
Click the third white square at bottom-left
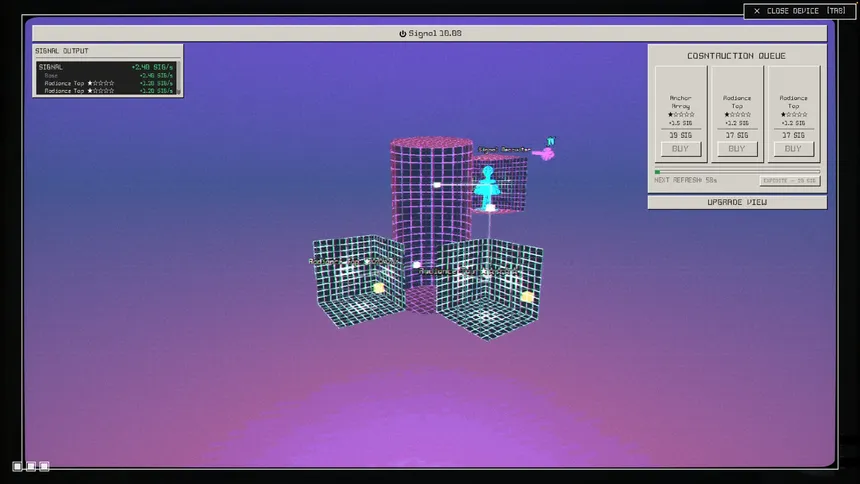[44, 466]
